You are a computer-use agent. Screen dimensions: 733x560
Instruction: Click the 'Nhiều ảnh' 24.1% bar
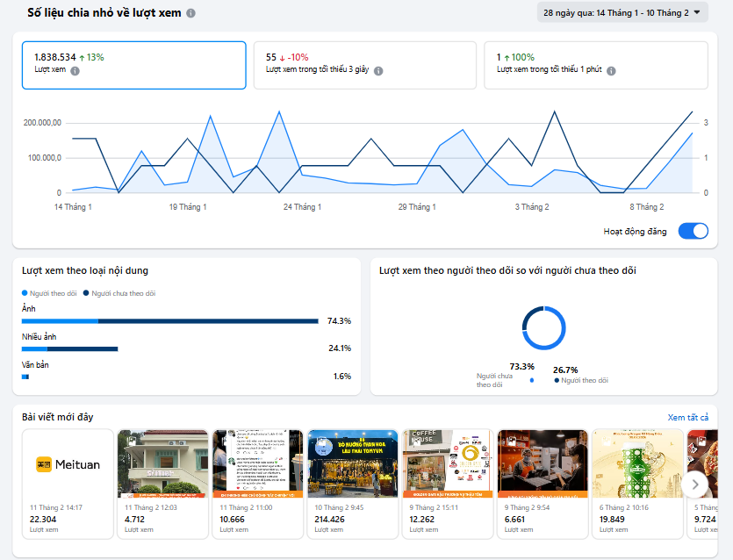coord(70,348)
